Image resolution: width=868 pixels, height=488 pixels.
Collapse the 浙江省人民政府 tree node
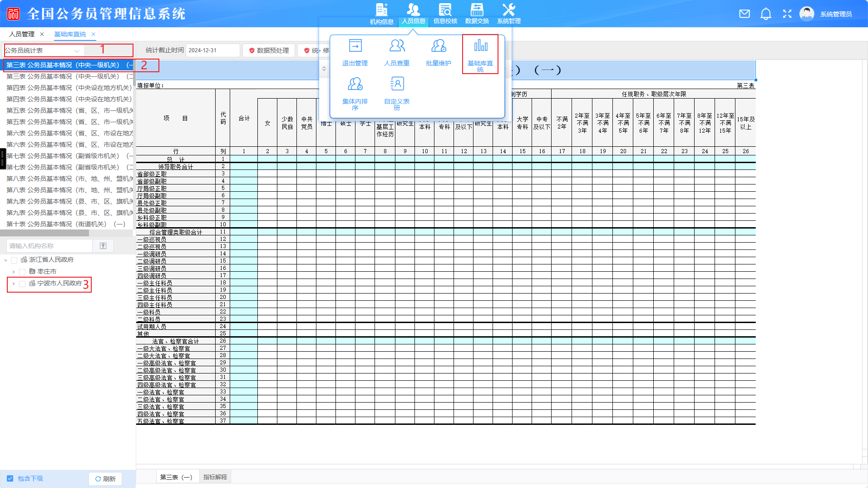point(6,260)
